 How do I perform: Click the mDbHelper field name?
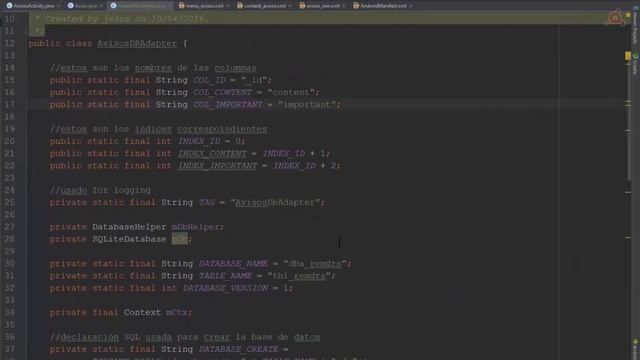195,227
